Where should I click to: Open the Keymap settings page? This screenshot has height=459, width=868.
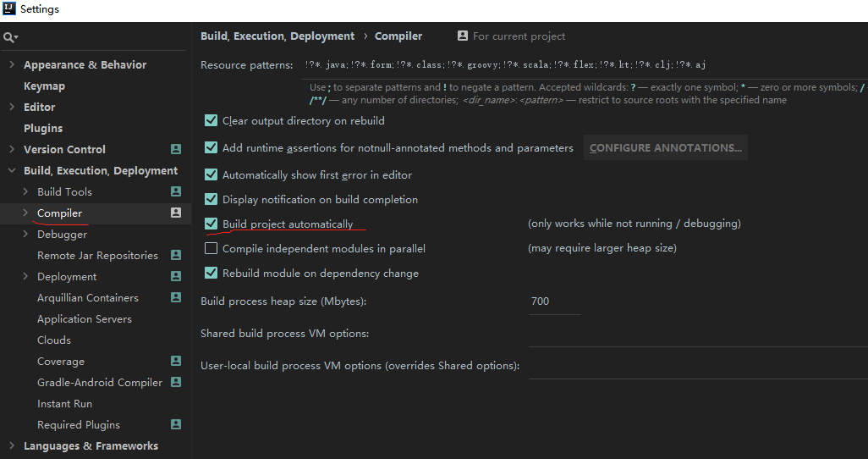pyautogui.click(x=44, y=86)
